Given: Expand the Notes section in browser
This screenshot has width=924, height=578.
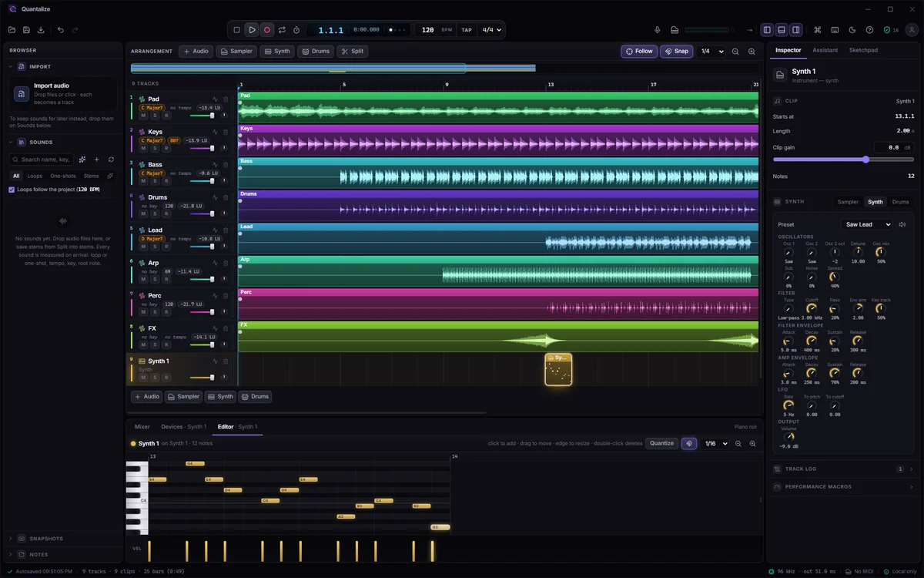Looking at the screenshot, I should 62,555.
